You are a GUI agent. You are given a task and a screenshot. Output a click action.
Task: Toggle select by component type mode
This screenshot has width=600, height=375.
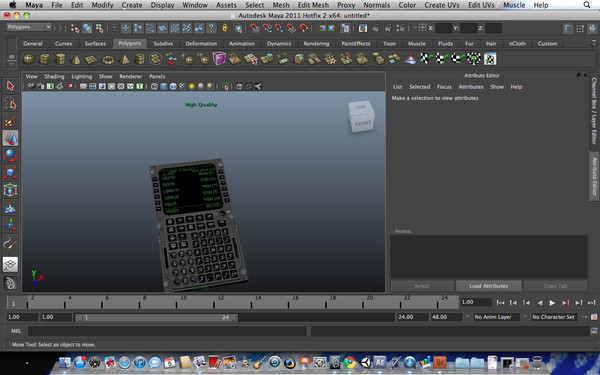click(99, 28)
